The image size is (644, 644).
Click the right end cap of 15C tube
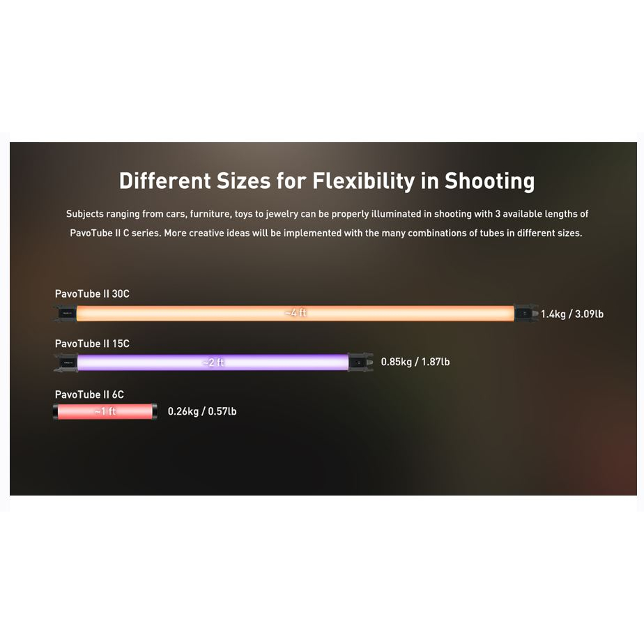click(360, 362)
